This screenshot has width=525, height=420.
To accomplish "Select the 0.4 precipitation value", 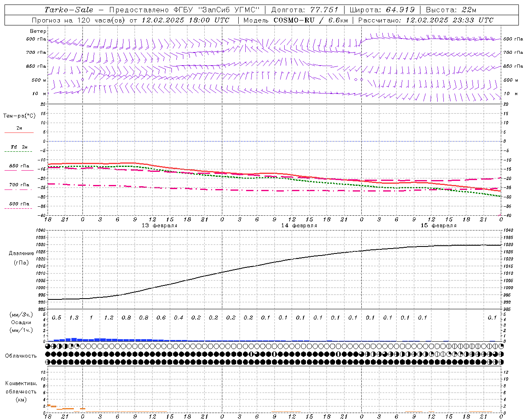I will pos(178,317).
